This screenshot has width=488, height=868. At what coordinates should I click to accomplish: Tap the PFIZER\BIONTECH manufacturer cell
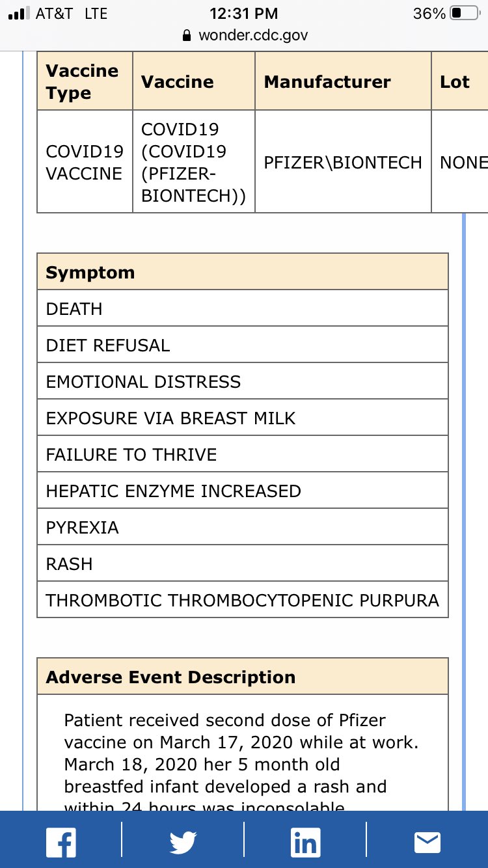click(x=343, y=162)
